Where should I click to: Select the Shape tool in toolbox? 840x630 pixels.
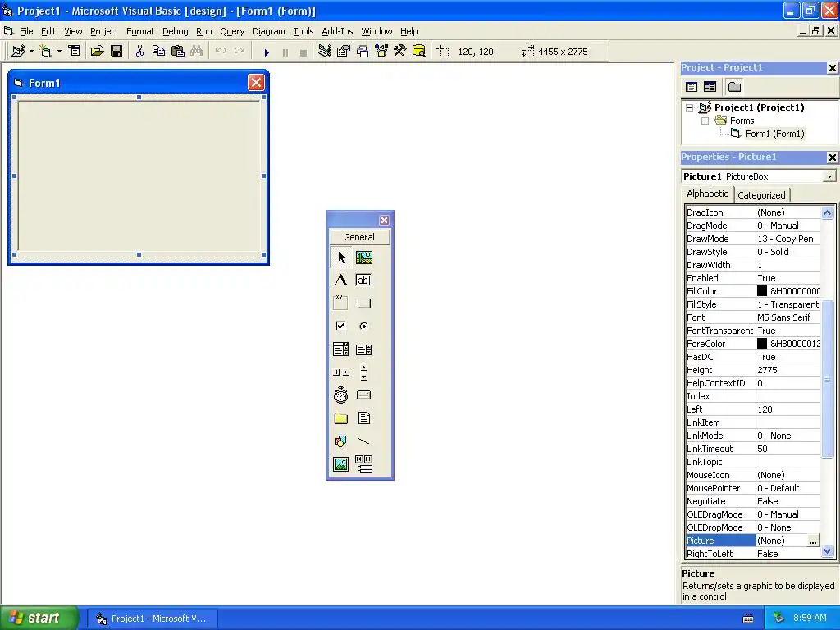coord(340,441)
